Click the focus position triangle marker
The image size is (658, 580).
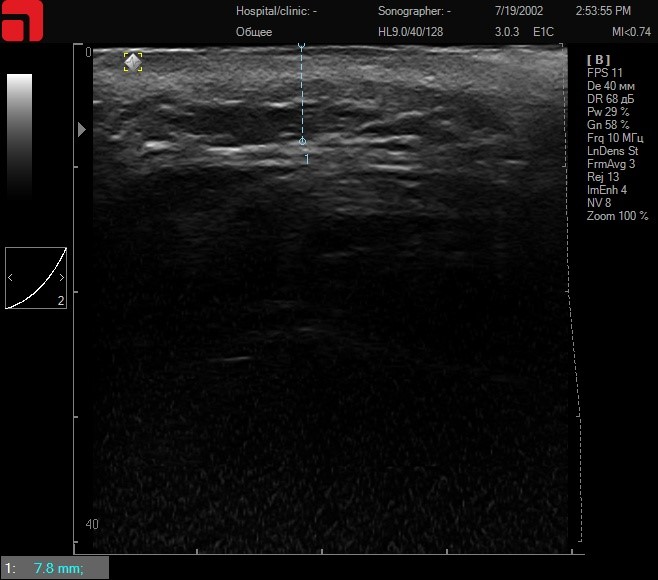pos(82,129)
